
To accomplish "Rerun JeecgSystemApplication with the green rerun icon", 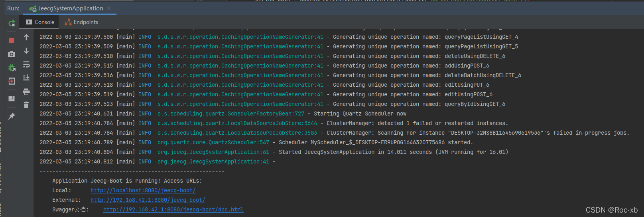I will click(12, 23).
